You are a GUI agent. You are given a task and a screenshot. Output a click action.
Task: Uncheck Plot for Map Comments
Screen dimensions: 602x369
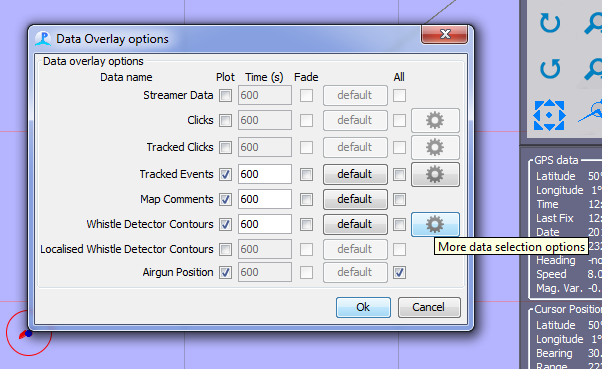click(x=225, y=200)
